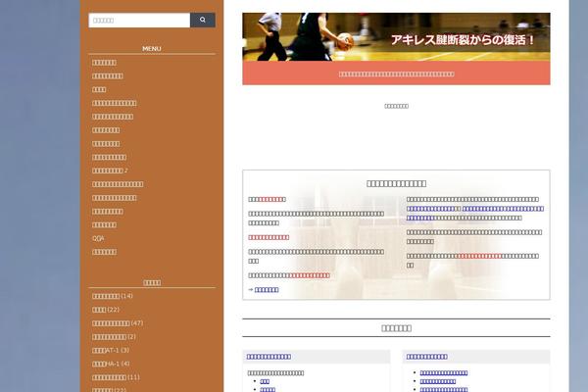588x392 pixels.
Task: Open the MENU item directly above Q&A
Action: [104, 224]
